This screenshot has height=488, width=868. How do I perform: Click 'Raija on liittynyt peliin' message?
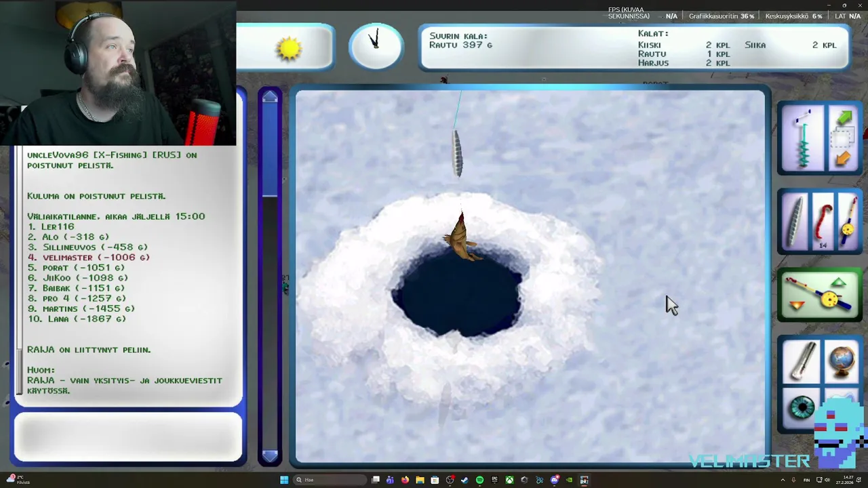(89, 349)
